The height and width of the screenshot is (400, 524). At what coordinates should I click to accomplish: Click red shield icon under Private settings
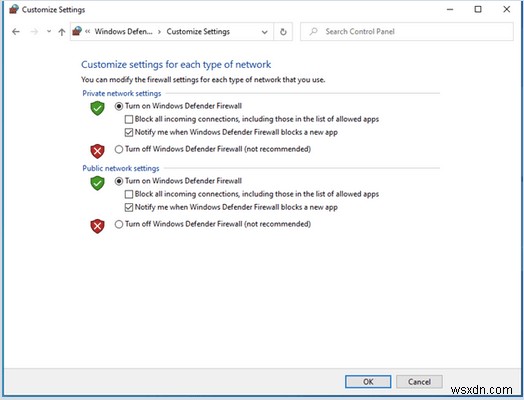point(97,151)
